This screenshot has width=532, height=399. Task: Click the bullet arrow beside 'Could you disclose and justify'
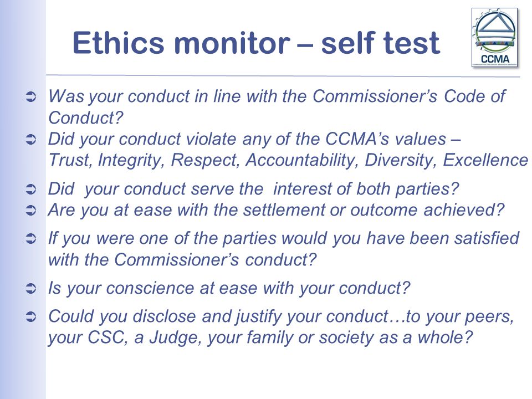(31, 317)
